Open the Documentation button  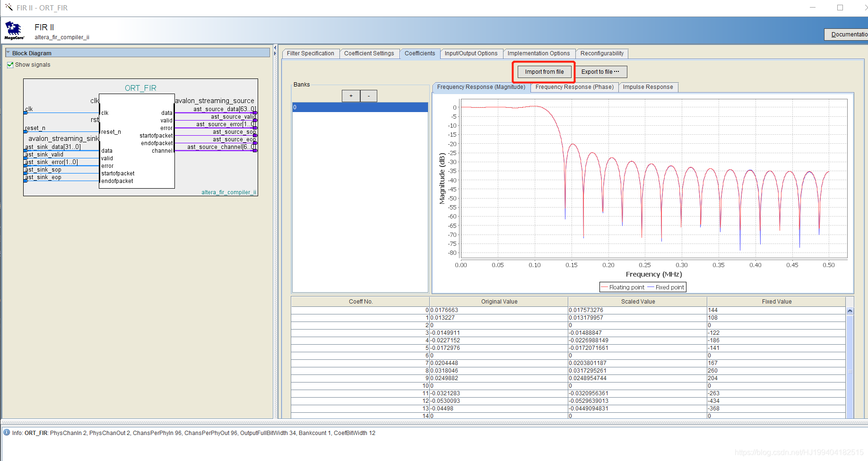click(x=847, y=35)
